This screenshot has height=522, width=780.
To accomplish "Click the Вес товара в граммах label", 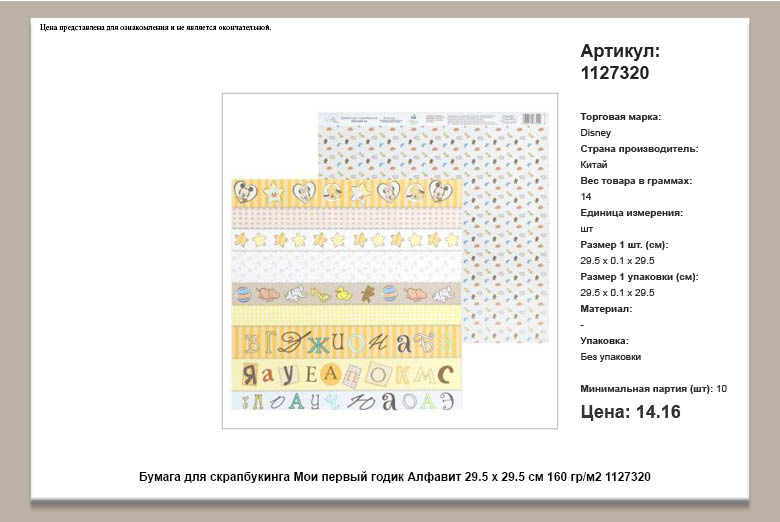I will [x=636, y=181].
